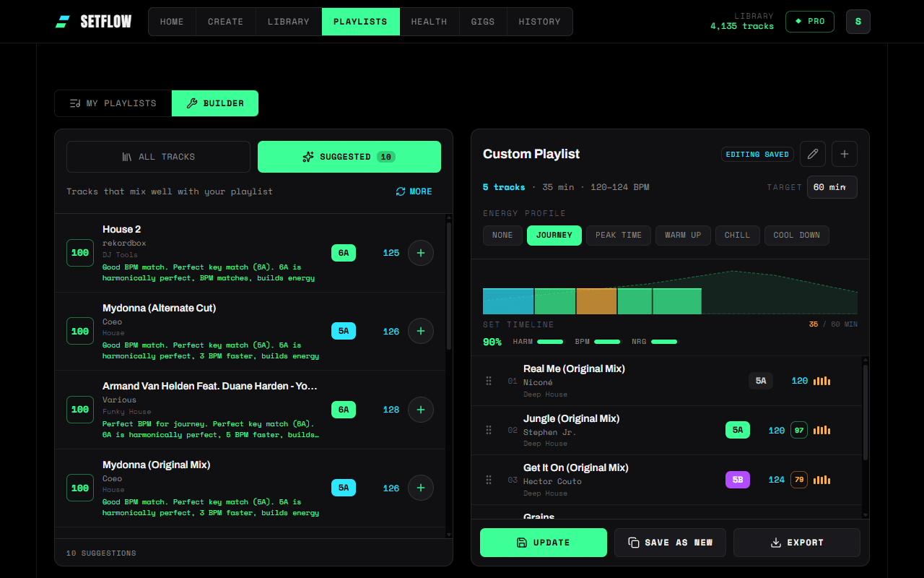Select Jungle (Original Mix) title
Image resolution: width=924 pixels, height=578 pixels.
click(x=571, y=418)
